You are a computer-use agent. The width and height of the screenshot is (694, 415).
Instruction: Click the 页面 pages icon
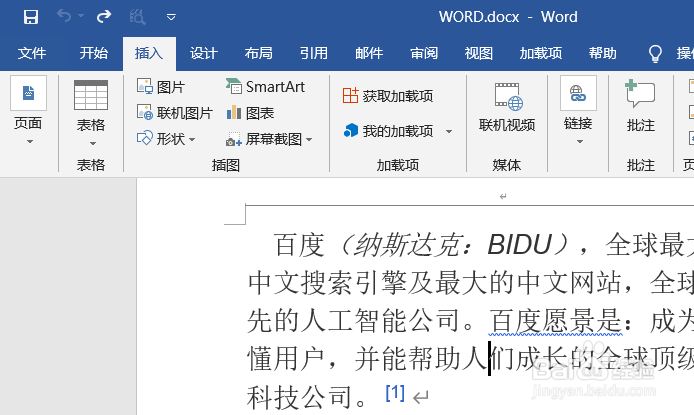(28, 93)
